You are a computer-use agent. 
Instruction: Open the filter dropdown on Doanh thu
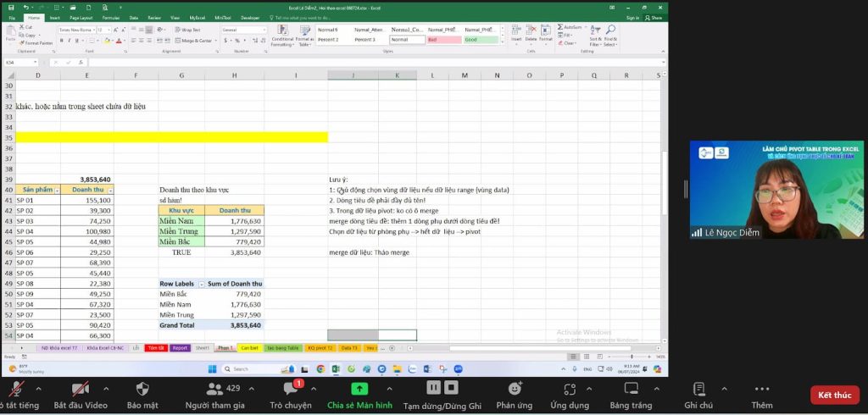(x=110, y=190)
